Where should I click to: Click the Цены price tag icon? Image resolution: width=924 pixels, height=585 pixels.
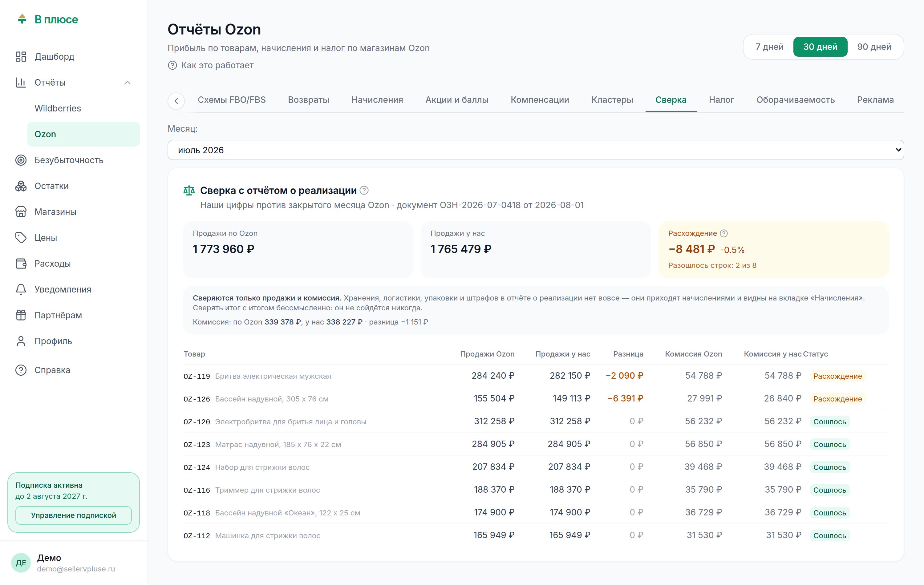point(21,238)
